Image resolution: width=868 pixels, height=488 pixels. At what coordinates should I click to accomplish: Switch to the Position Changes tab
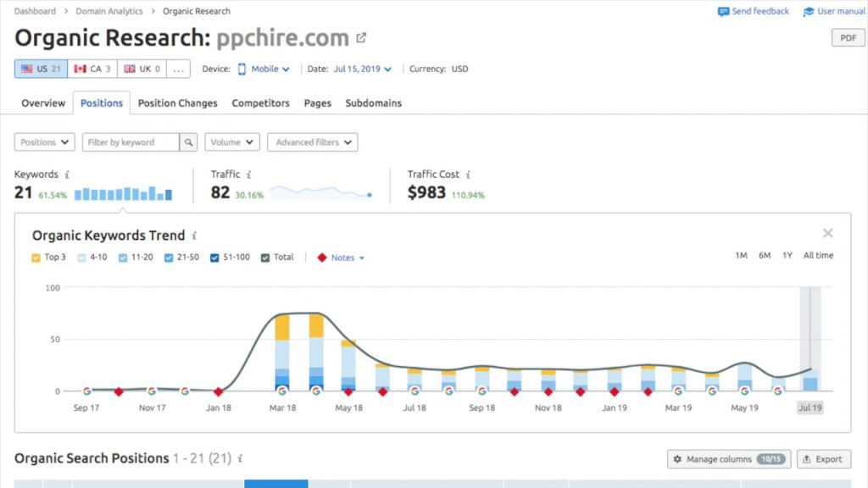[x=178, y=103]
